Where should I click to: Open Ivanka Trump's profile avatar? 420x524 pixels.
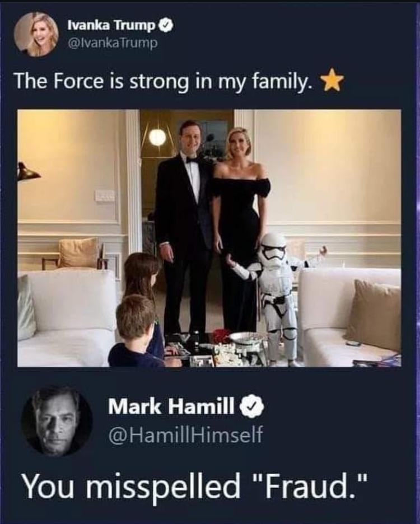tap(37, 34)
